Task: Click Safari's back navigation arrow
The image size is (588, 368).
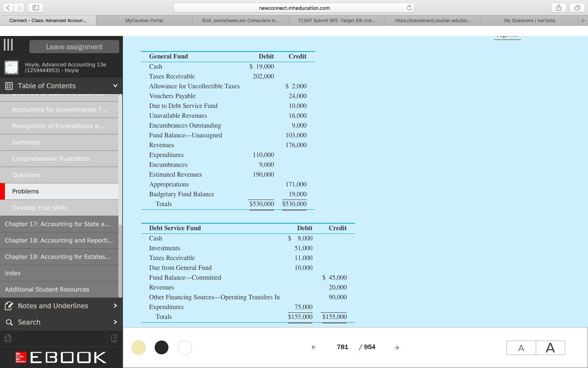Action: tap(9, 8)
